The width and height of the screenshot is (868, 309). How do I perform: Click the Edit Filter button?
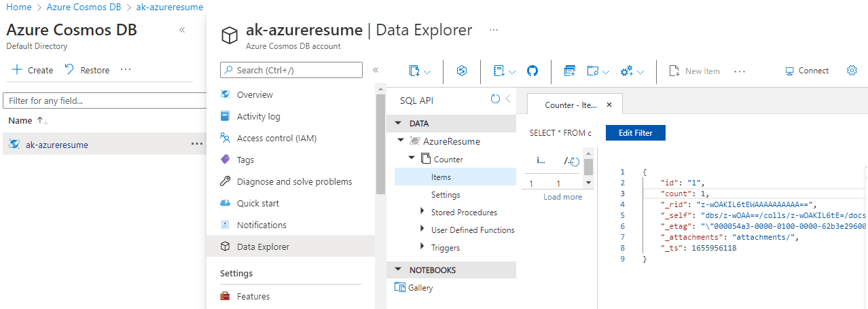click(635, 133)
